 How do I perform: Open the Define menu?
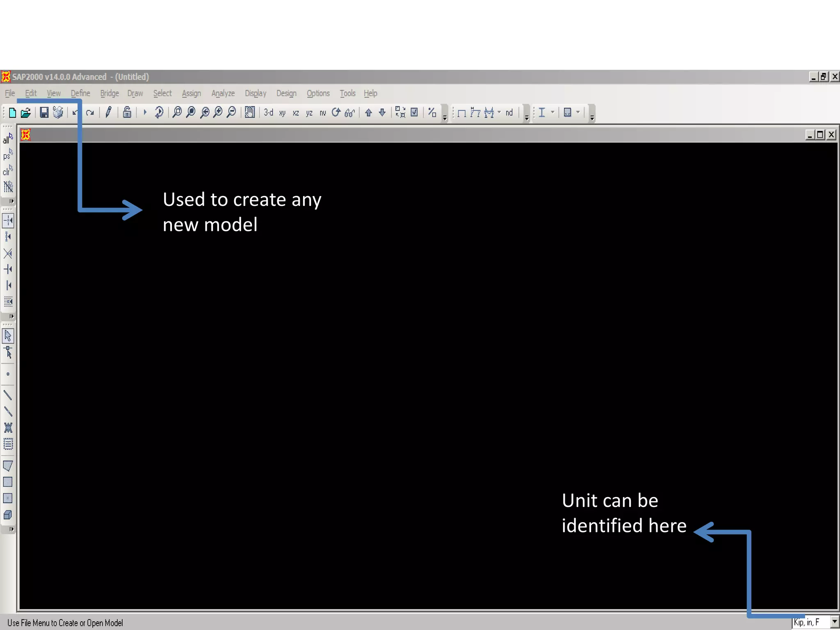click(x=80, y=94)
